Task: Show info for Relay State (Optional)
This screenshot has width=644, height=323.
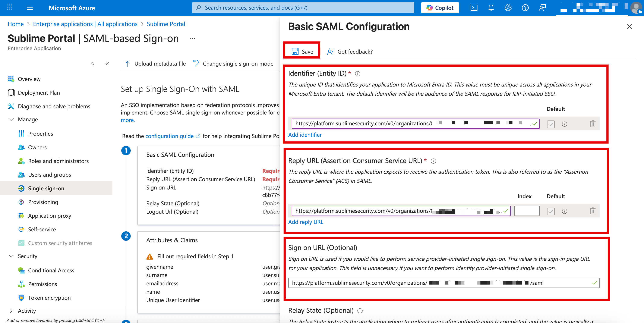Action: point(360,311)
